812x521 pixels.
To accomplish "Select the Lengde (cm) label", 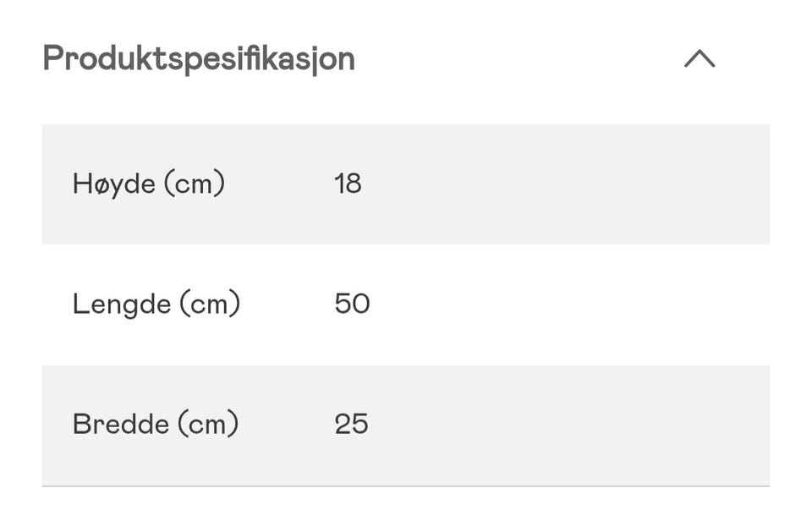I will click(156, 304).
